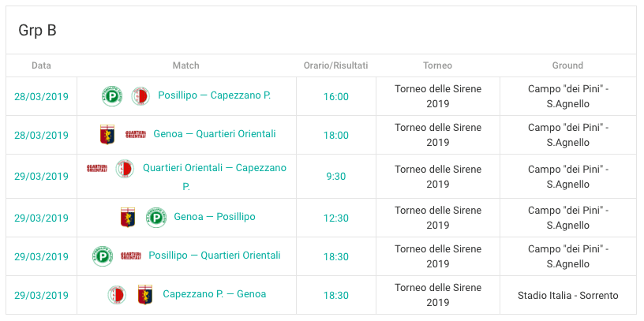The height and width of the screenshot is (321, 644).
Task: Open the Genoa — Quartieri Orientali match
Action: (214, 134)
